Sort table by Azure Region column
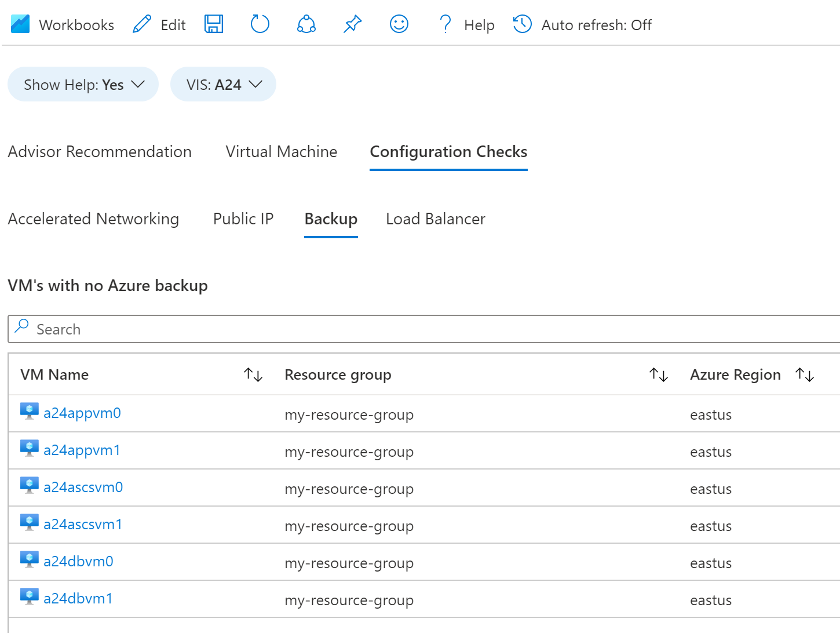 tap(805, 374)
